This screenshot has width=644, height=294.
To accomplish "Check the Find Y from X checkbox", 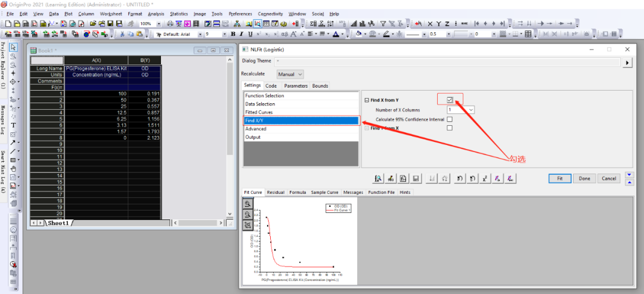I will click(x=450, y=128).
